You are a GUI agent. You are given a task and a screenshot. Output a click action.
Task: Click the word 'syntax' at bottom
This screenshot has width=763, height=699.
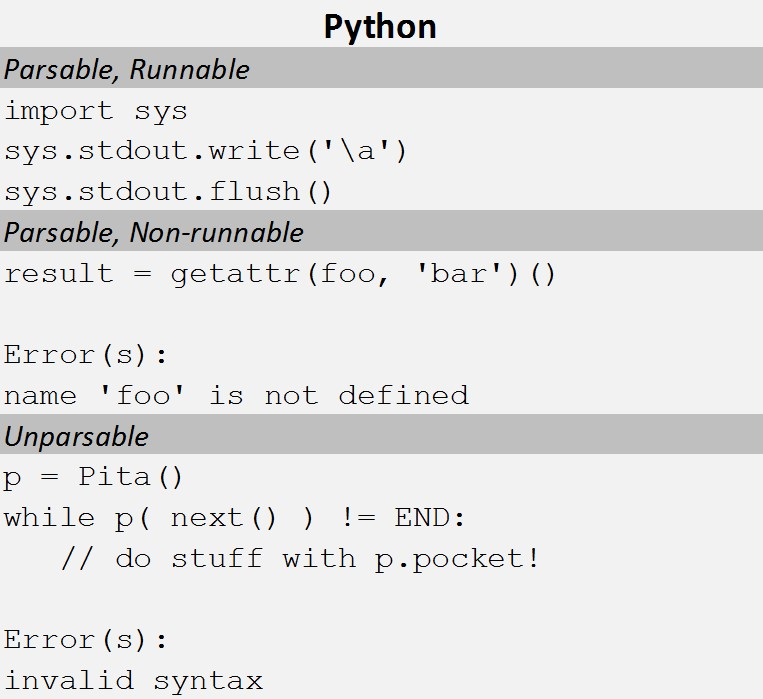pyautogui.click(x=207, y=682)
